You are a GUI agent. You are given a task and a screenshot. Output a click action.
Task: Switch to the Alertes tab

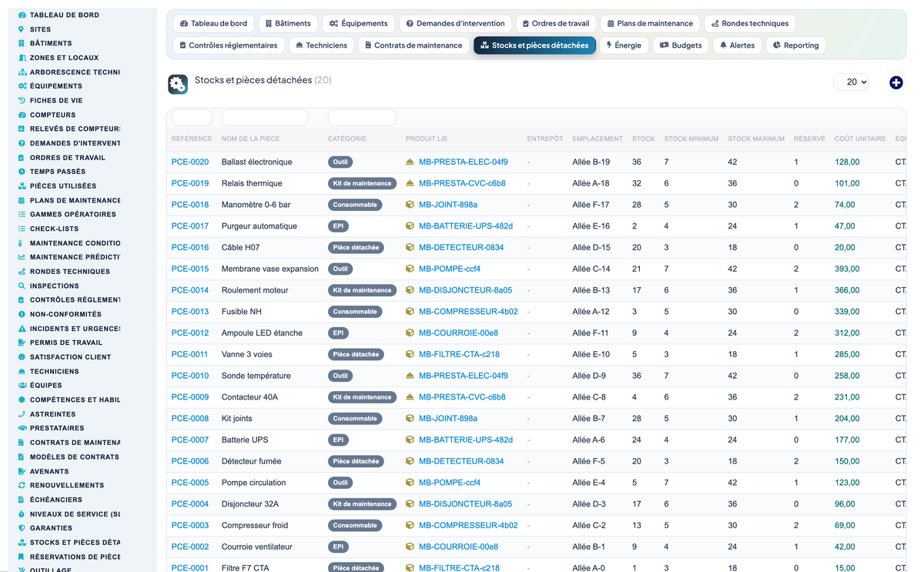[x=737, y=45]
